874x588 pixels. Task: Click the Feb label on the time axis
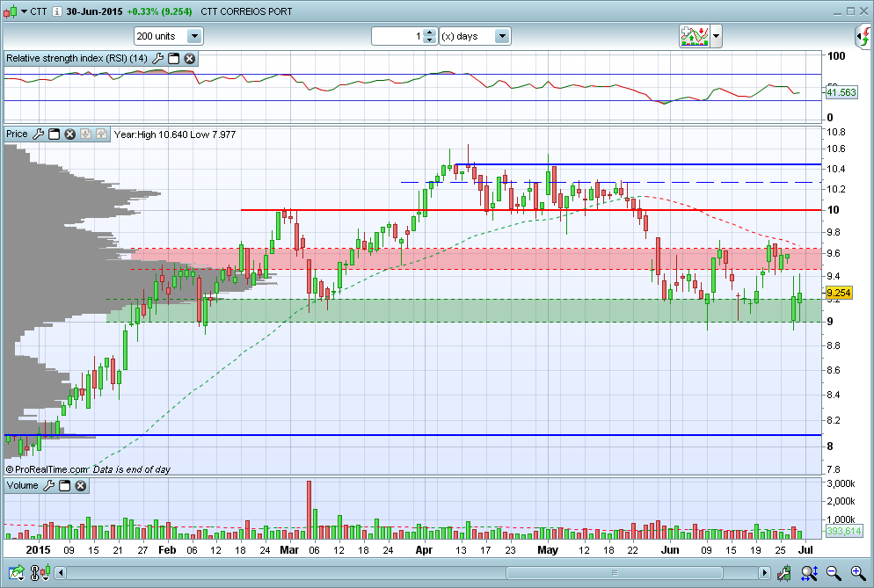point(167,550)
